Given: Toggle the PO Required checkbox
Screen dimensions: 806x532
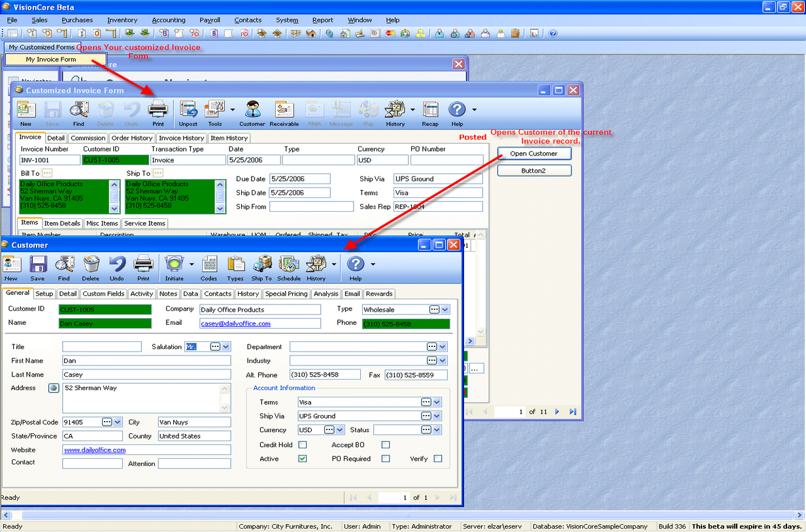Looking at the screenshot, I should [x=386, y=459].
